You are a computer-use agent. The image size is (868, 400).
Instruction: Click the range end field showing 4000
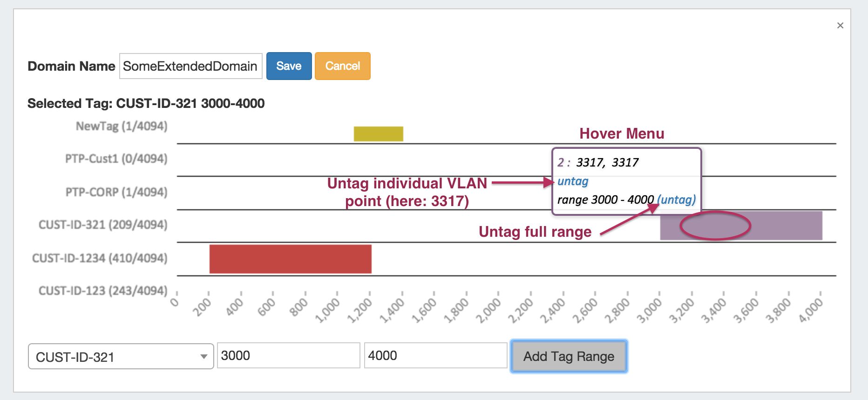pos(435,356)
